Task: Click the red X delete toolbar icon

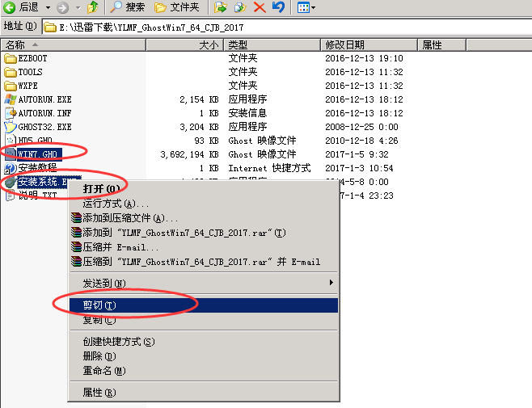Action: click(x=260, y=7)
